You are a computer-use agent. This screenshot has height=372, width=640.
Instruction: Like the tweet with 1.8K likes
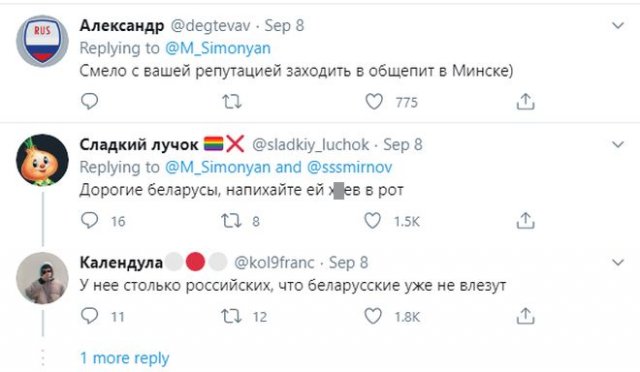point(373,316)
